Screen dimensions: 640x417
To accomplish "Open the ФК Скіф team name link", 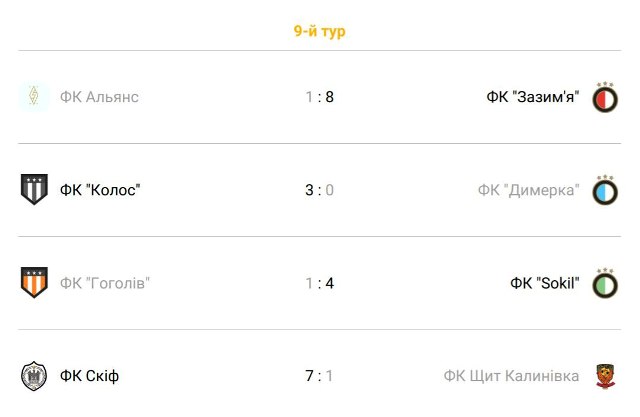I will pos(89,376).
